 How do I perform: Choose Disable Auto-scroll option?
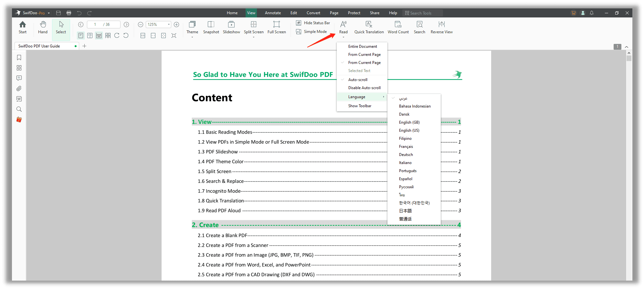tap(362, 88)
